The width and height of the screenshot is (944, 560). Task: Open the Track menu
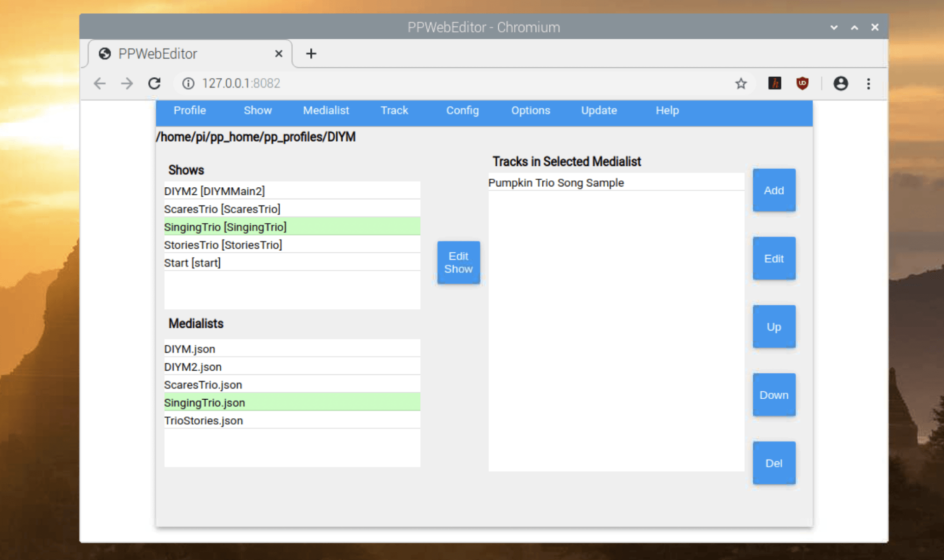click(x=394, y=111)
